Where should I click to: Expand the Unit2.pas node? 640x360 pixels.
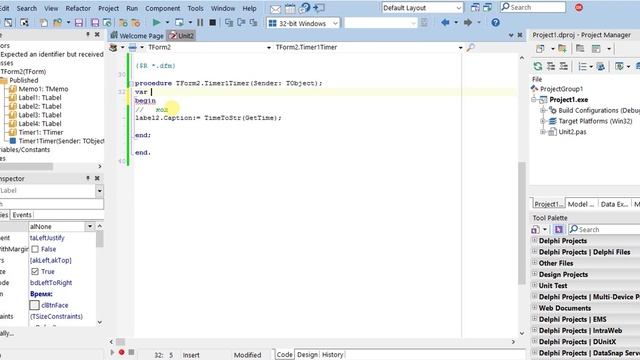[x=543, y=132]
